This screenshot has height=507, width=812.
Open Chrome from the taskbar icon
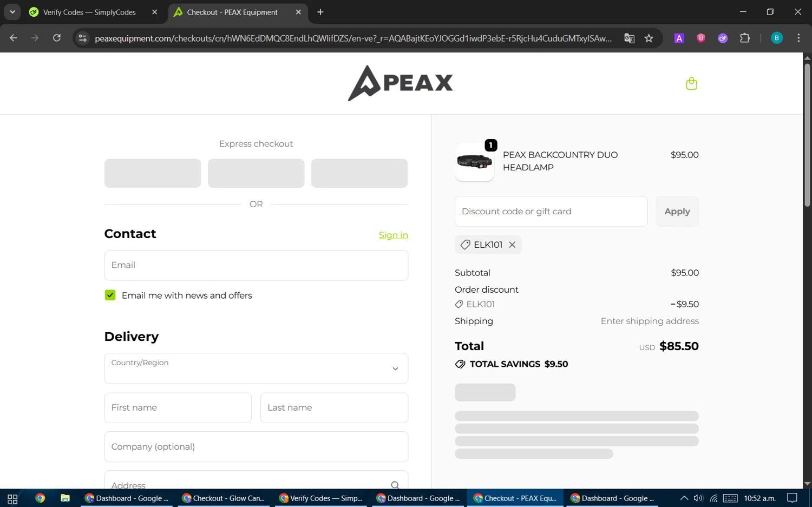40,498
